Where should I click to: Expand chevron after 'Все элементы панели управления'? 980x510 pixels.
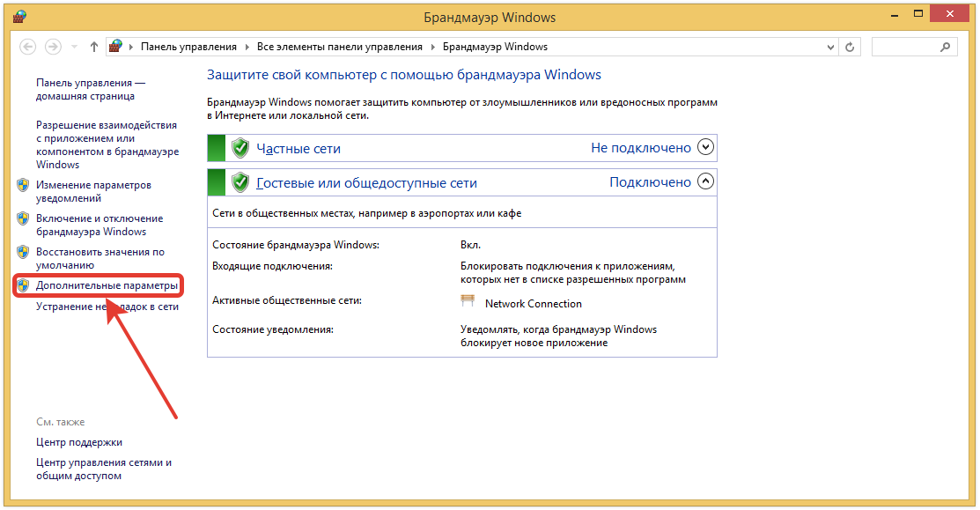click(x=432, y=47)
